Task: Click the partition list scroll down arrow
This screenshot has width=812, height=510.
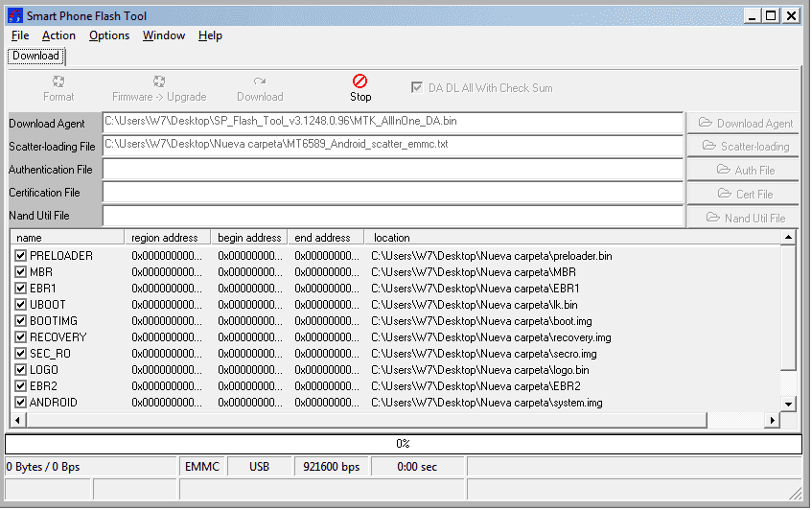Action: (788, 405)
